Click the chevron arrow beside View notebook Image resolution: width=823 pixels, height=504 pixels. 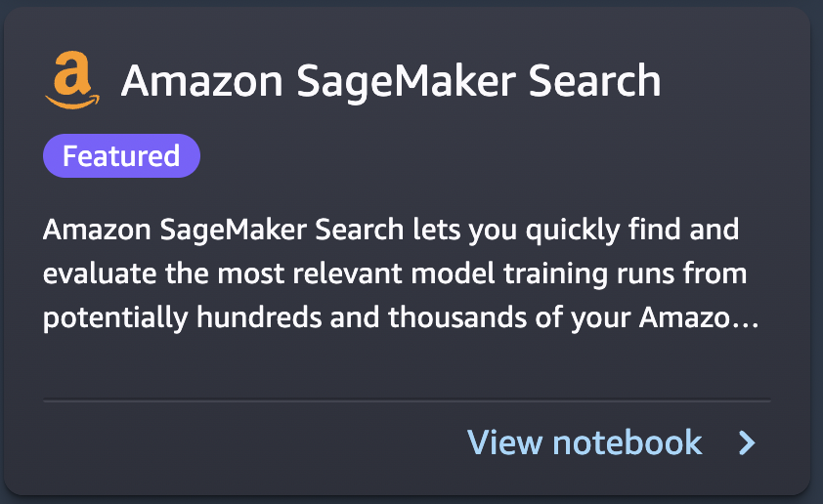[747, 442]
